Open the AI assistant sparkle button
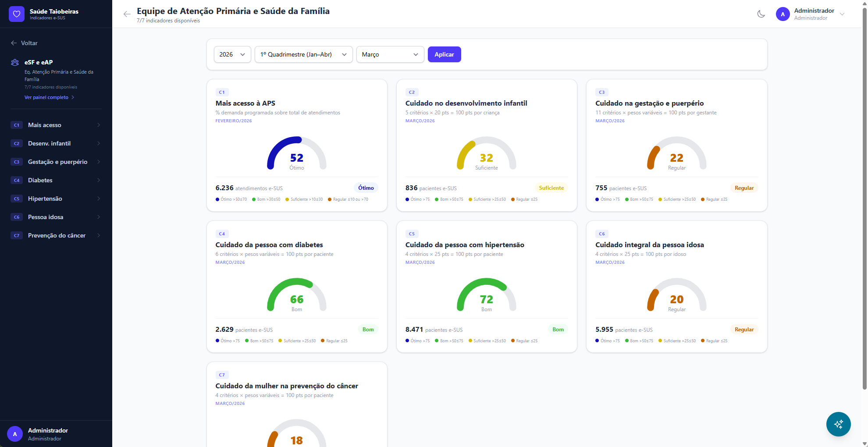This screenshot has height=447, width=868. point(838,424)
